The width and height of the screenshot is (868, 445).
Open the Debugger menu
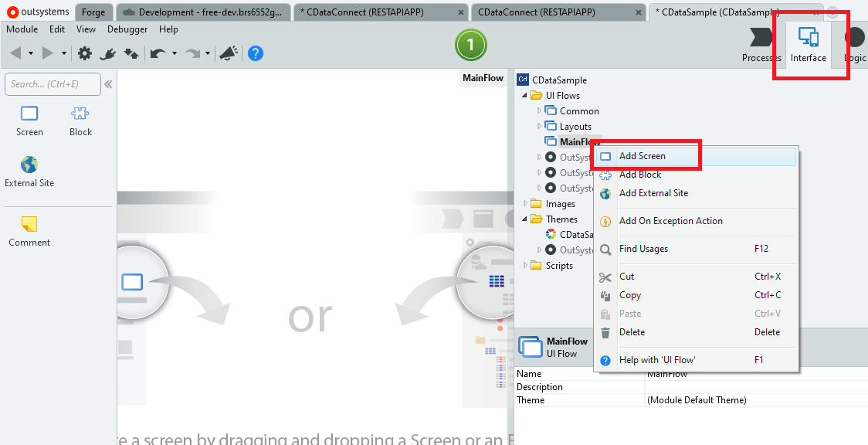coord(127,29)
